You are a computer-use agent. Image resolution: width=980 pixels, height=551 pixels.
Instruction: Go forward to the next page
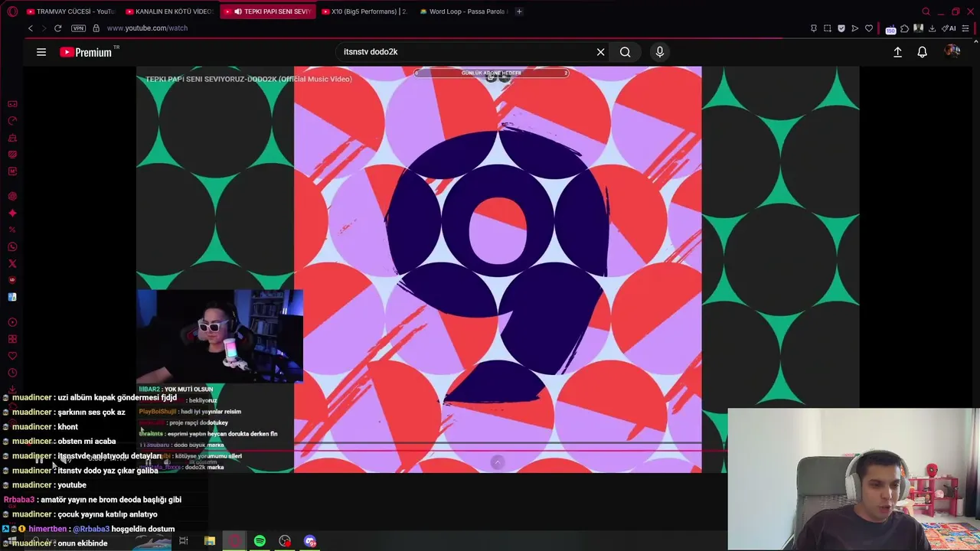point(44,28)
